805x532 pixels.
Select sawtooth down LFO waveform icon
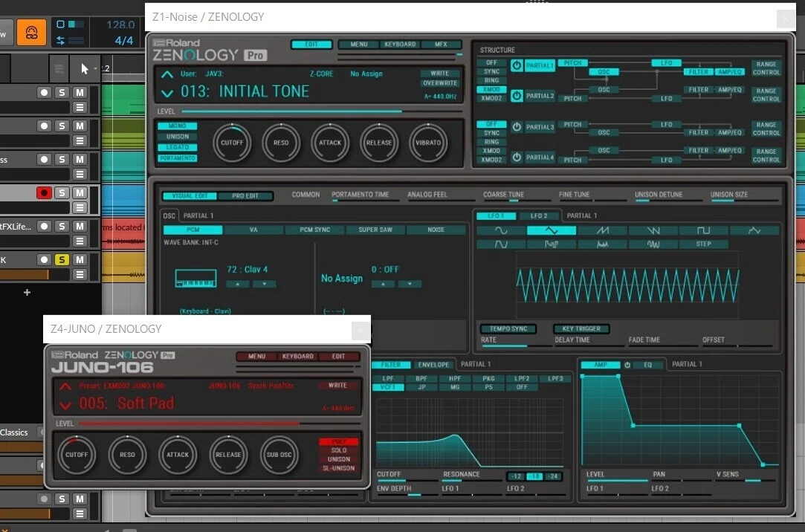[653, 231]
